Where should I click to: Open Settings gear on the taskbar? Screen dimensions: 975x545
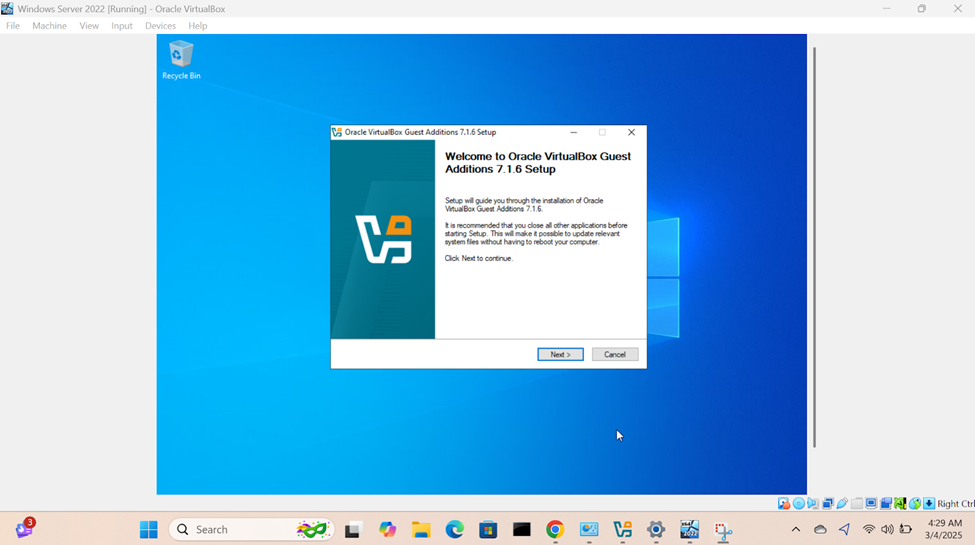656,529
